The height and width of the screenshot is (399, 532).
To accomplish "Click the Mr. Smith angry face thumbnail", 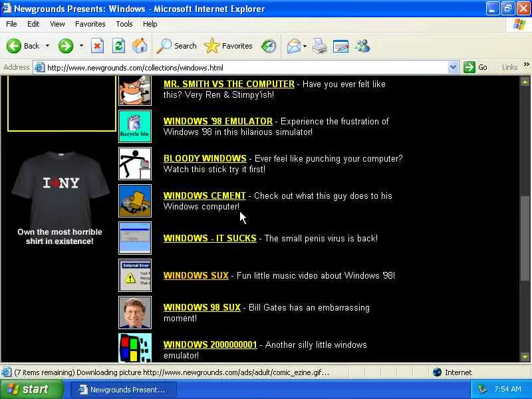I will coord(135,90).
